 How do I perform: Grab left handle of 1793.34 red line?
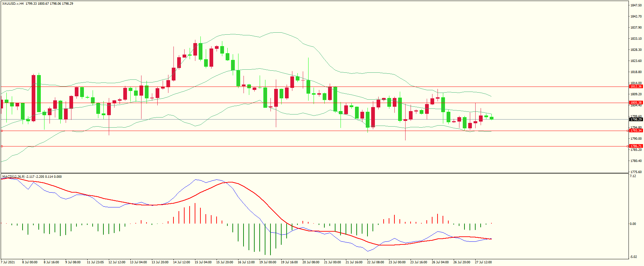click(x=2, y=131)
